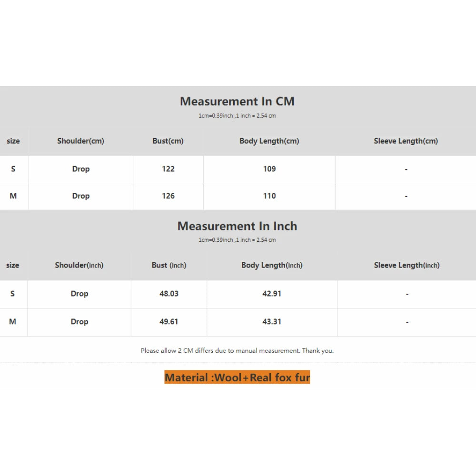Click the 'Sleeve Length(cm)' column header
Viewport: 476px width, 476px height.
coord(406,141)
